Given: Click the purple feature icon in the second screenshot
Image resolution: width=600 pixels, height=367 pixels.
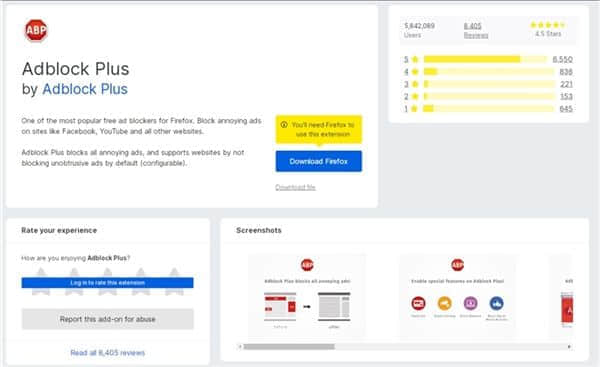Looking at the screenshot, I should click(470, 303).
